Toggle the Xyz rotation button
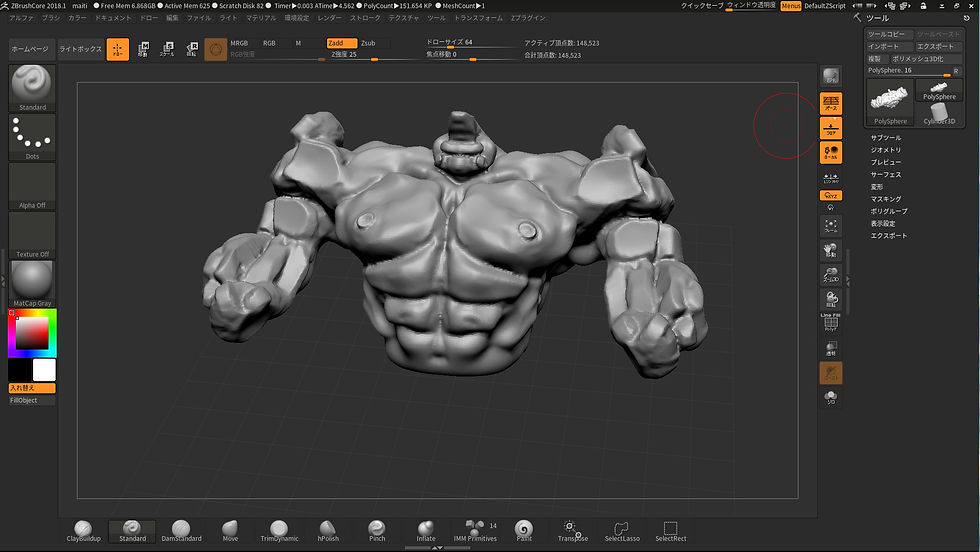The width and height of the screenshot is (980, 552). (830, 196)
